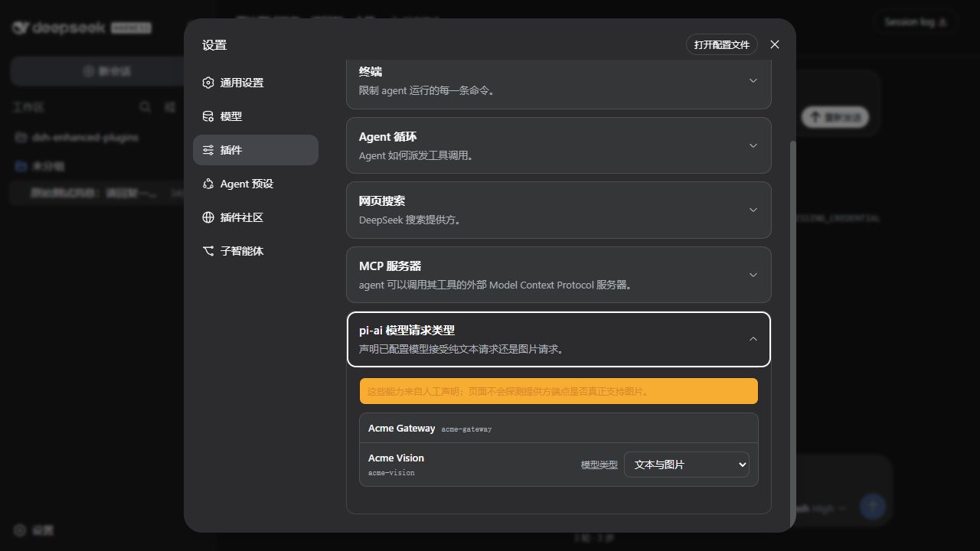Viewport: 980px width, 551px height.
Task: Click the gear settings entry at the background sidebar bottom
Action: (x=34, y=530)
